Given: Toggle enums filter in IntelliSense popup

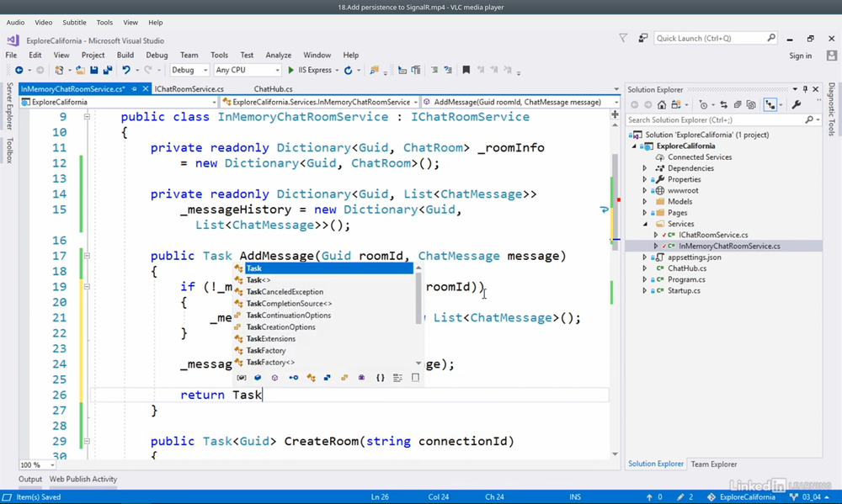Looking at the screenshot, I should pyautogui.click(x=344, y=378).
